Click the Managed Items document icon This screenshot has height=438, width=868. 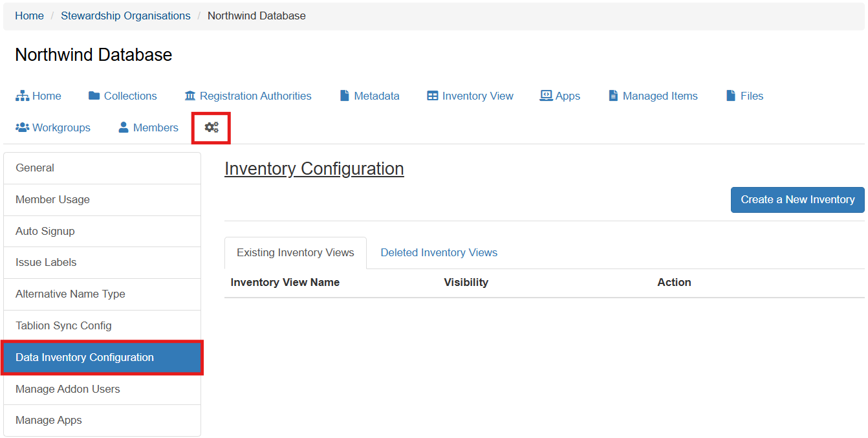(613, 96)
